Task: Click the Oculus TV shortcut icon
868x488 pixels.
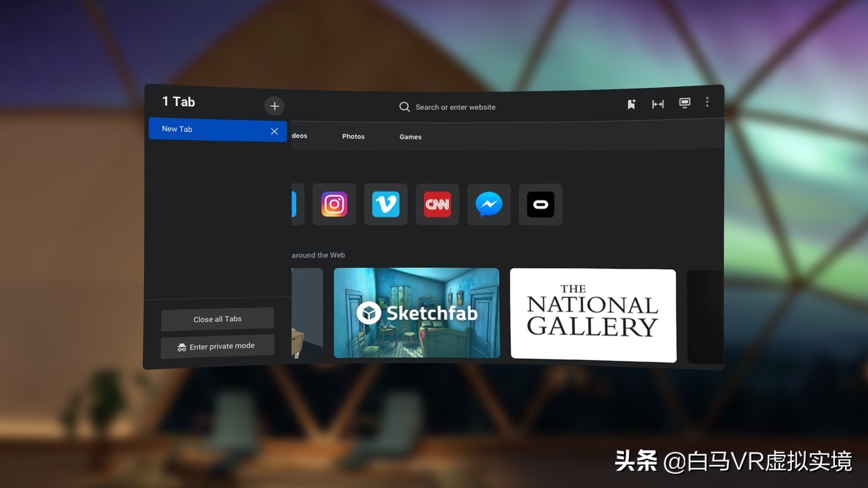Action: [540, 204]
